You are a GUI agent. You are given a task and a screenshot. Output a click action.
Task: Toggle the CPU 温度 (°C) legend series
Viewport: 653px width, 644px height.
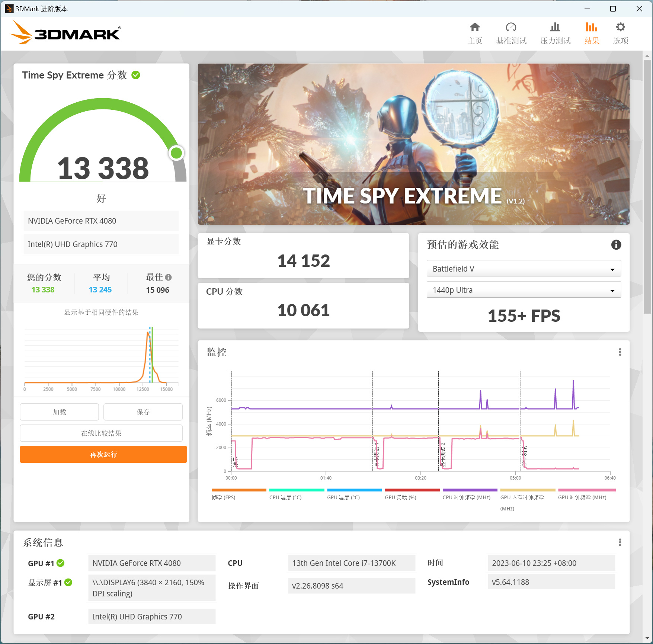[297, 495]
